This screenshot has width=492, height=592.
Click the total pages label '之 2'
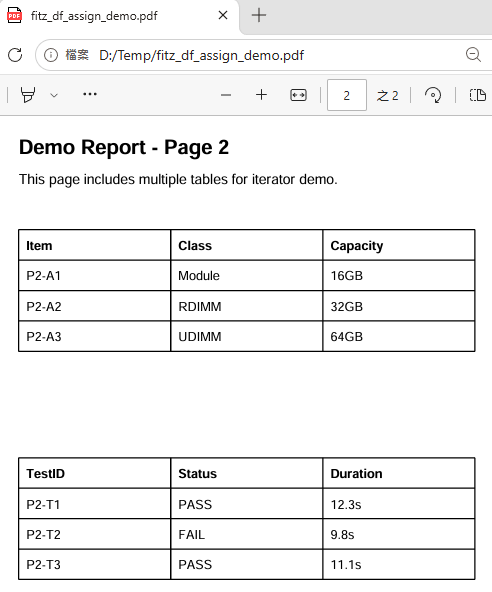387,96
